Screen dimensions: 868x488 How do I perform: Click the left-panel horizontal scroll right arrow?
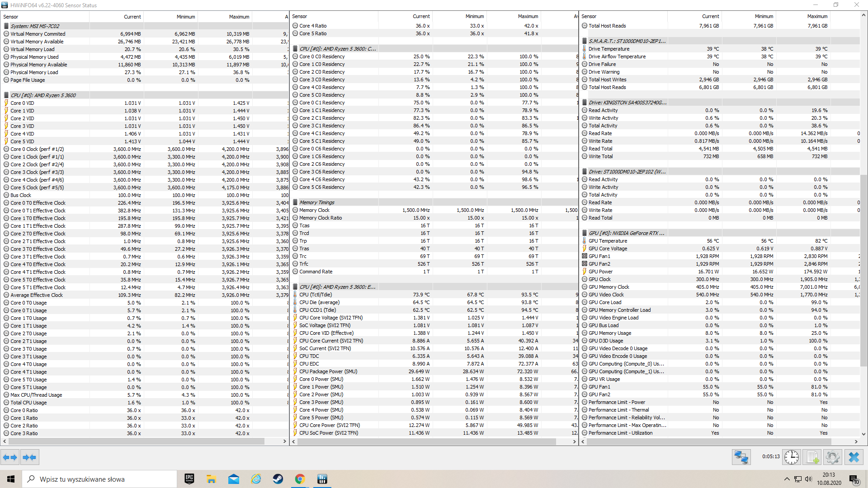click(285, 441)
